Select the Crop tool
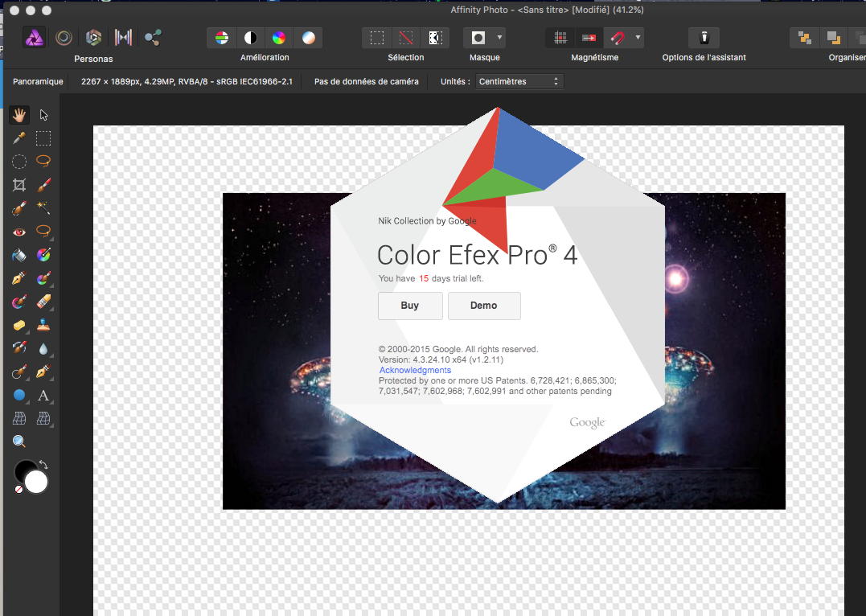 (19, 184)
